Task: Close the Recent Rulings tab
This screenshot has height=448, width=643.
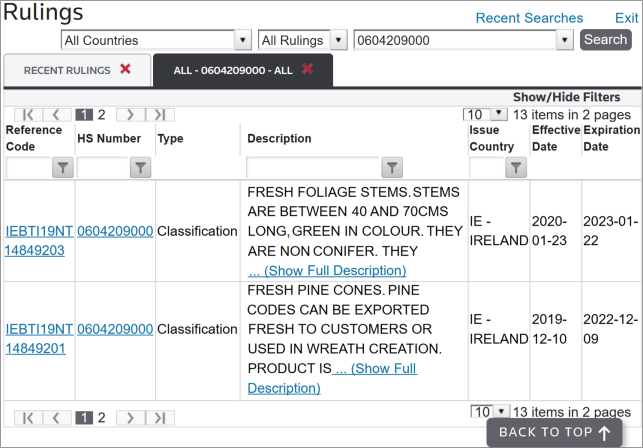Action: [125, 69]
